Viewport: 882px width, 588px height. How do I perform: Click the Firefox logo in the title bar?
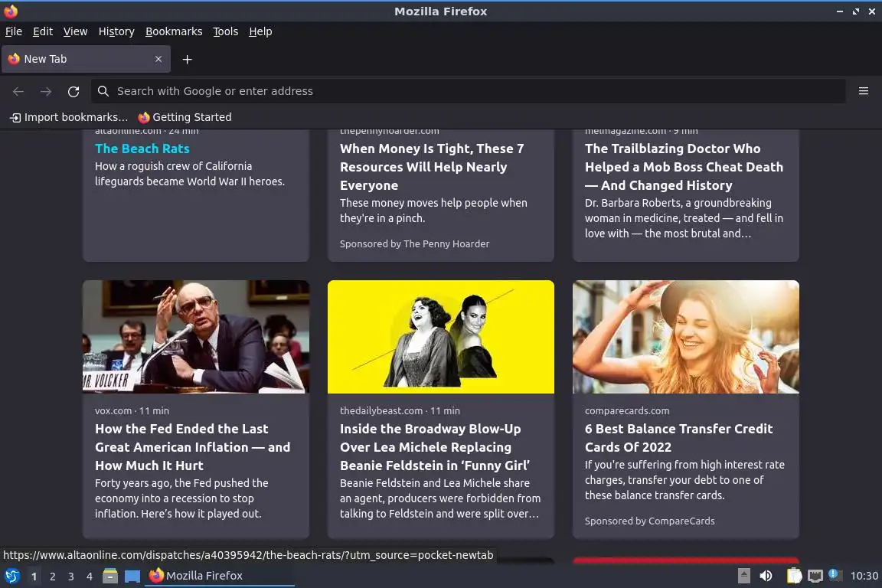coord(11,11)
